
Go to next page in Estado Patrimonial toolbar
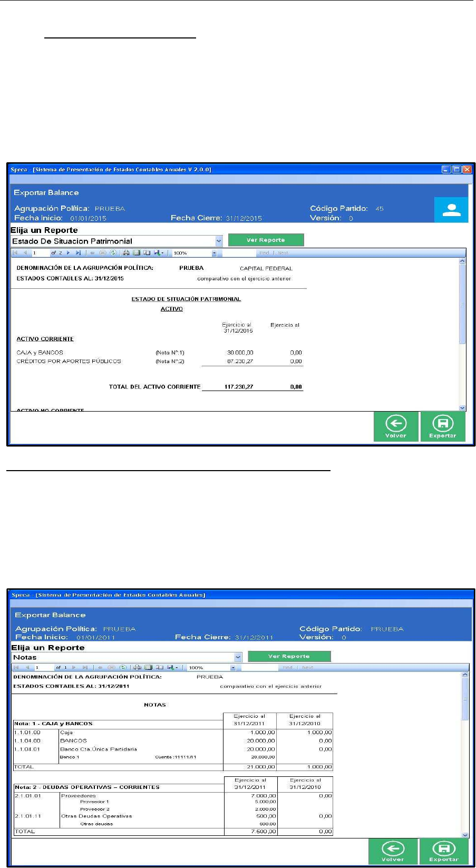tap(68, 253)
